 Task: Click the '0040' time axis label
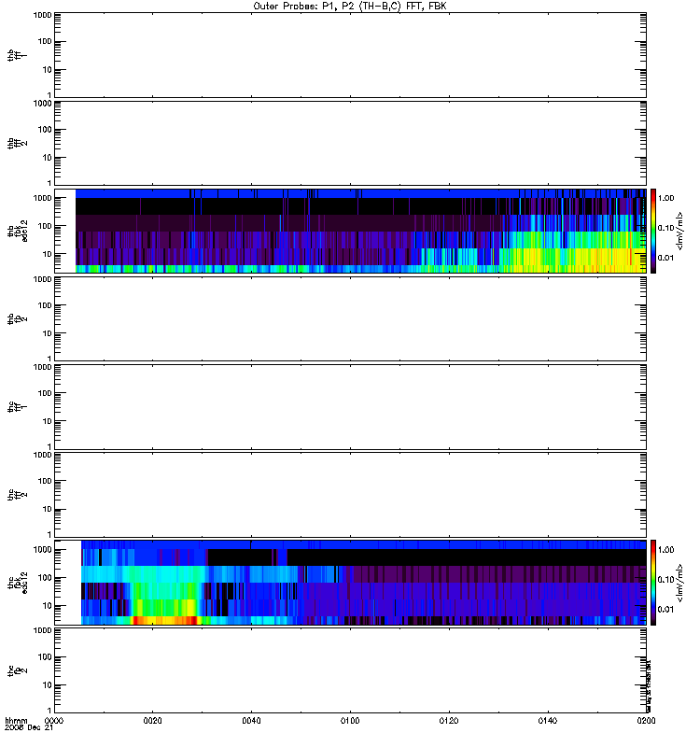251,721
